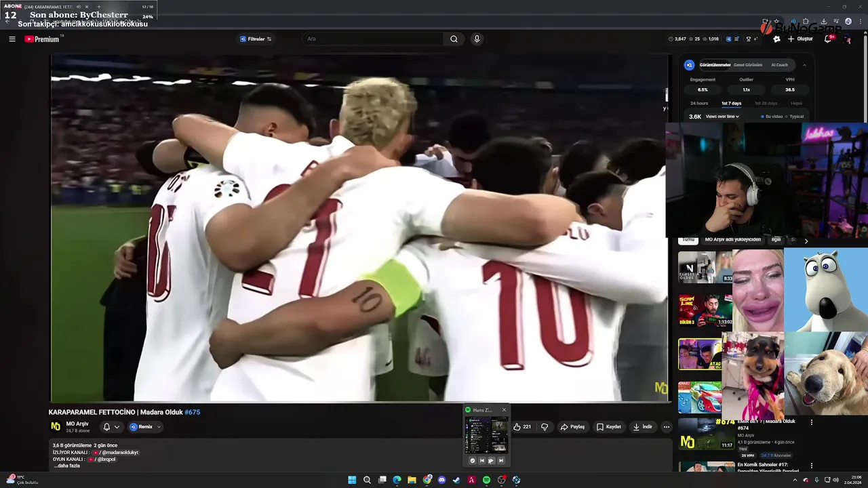868x488 pixels.
Task: Collapse the vidIQ stats panel chevron
Action: pyautogui.click(x=804, y=65)
